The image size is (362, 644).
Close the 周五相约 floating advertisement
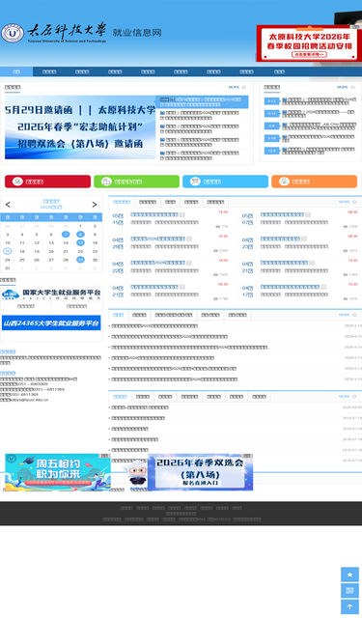pyautogui.click(x=105, y=456)
